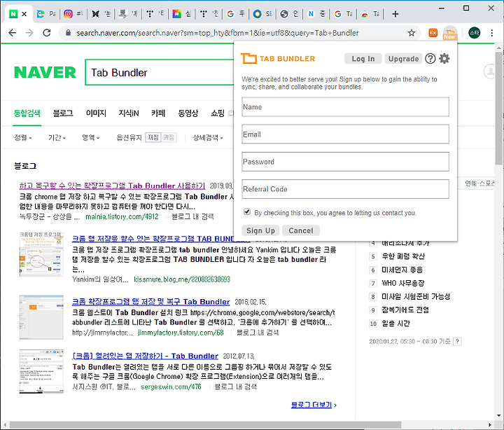This screenshot has width=504, height=430.
Task: Focus the Password input field
Action: [346, 162]
